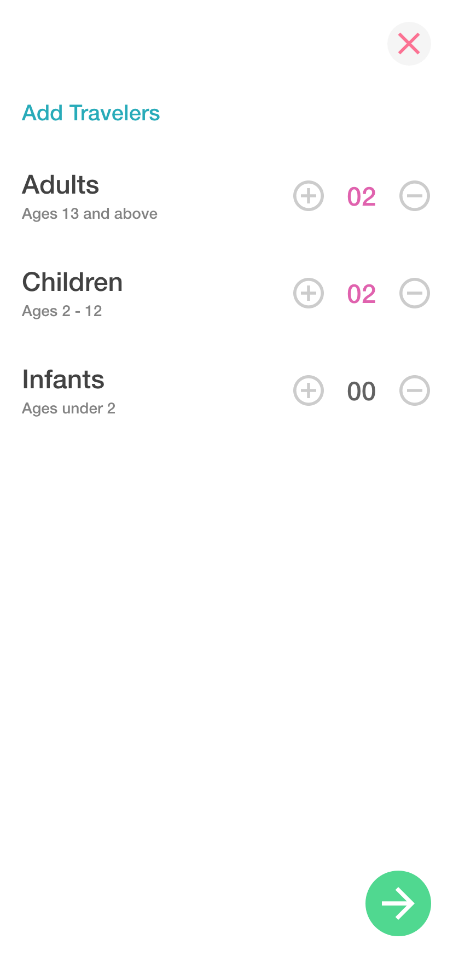Tap plus icon next to Infants
The height and width of the screenshot is (980, 453).
click(309, 390)
